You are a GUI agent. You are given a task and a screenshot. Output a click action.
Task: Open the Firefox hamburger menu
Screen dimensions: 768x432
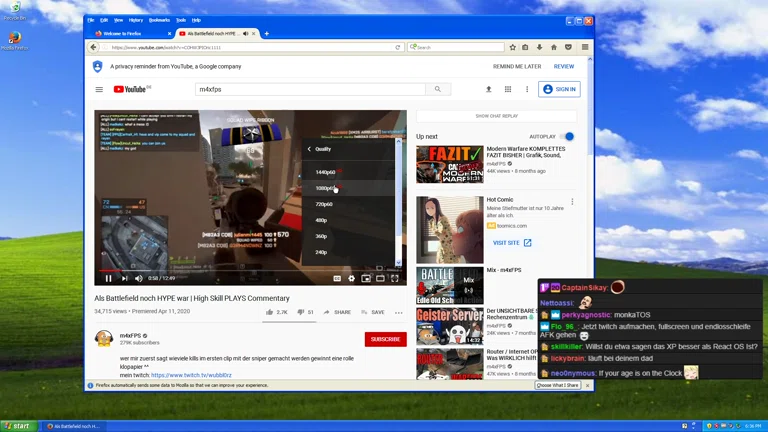(x=585, y=48)
